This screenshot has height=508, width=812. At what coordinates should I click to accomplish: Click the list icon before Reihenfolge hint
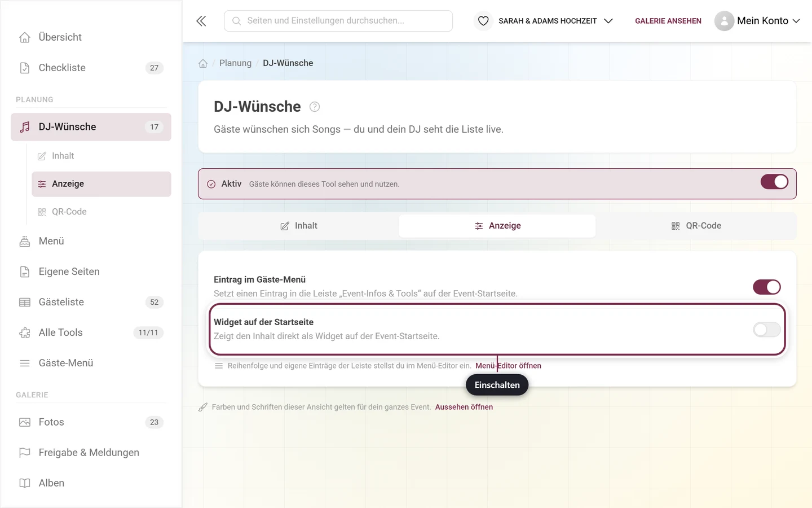tap(219, 366)
